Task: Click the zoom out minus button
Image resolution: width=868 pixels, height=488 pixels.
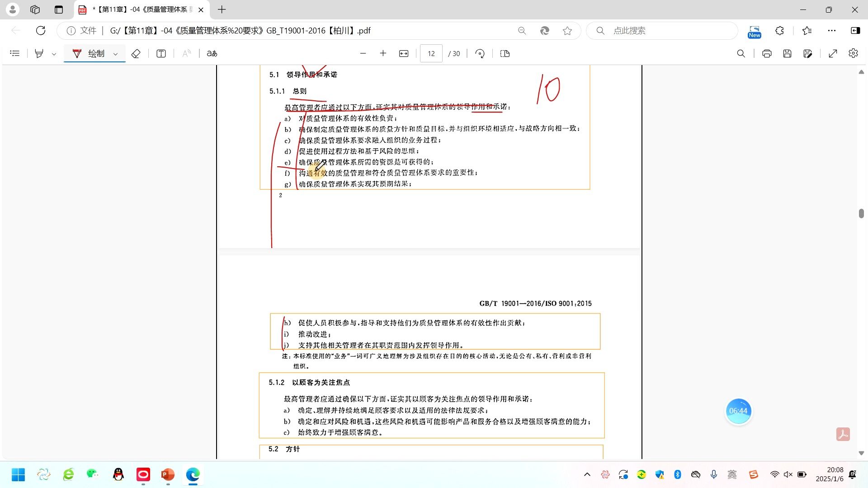Action: pos(363,54)
